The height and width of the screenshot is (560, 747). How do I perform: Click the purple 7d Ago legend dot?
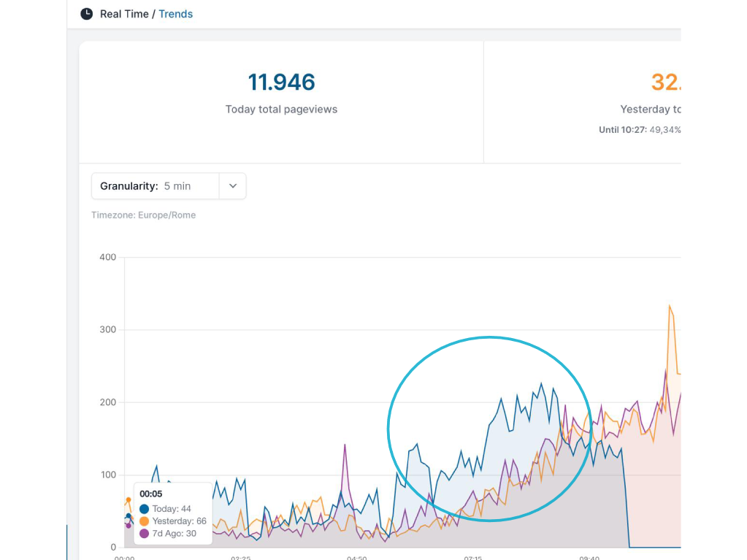click(144, 533)
